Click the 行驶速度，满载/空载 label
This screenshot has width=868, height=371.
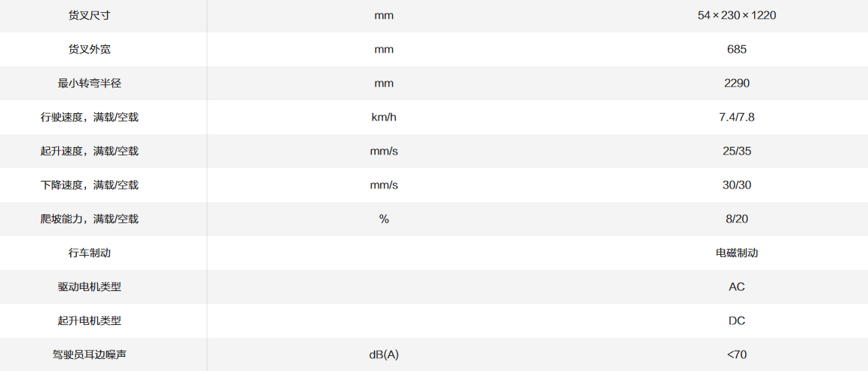[89, 117]
